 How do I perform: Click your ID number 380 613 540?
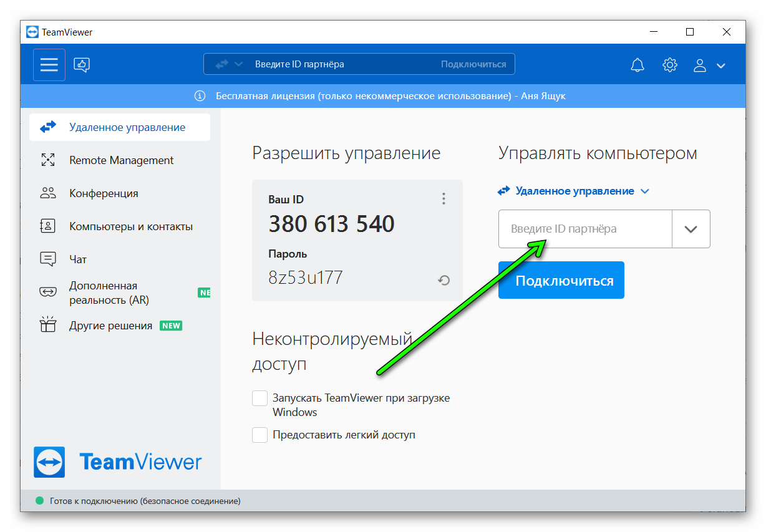(332, 224)
